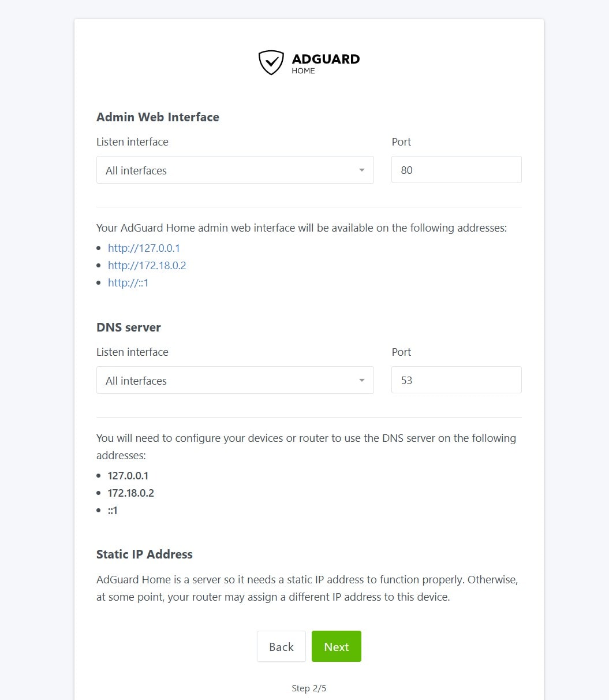Click the DNS server section heading
609x700 pixels.
128,327
